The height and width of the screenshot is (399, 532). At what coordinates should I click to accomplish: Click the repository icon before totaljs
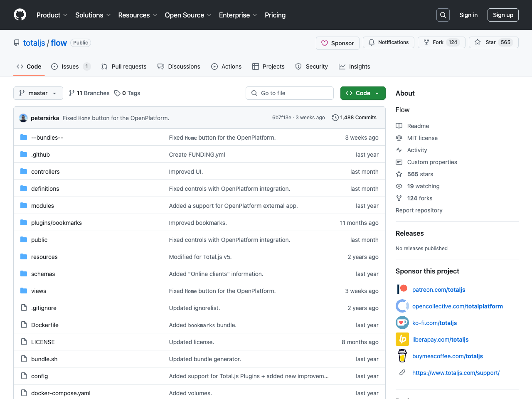[17, 43]
